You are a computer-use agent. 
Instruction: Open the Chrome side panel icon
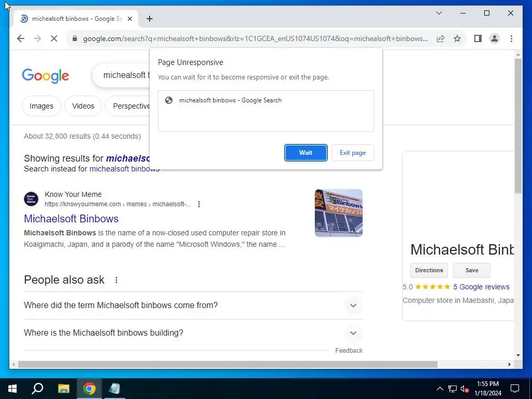click(x=478, y=38)
